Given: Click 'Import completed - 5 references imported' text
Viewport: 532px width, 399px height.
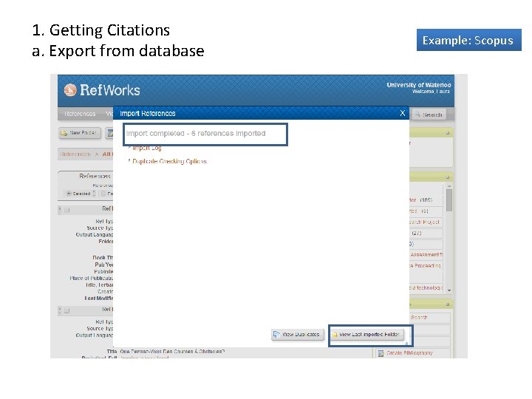Looking at the screenshot, I should point(196,133).
